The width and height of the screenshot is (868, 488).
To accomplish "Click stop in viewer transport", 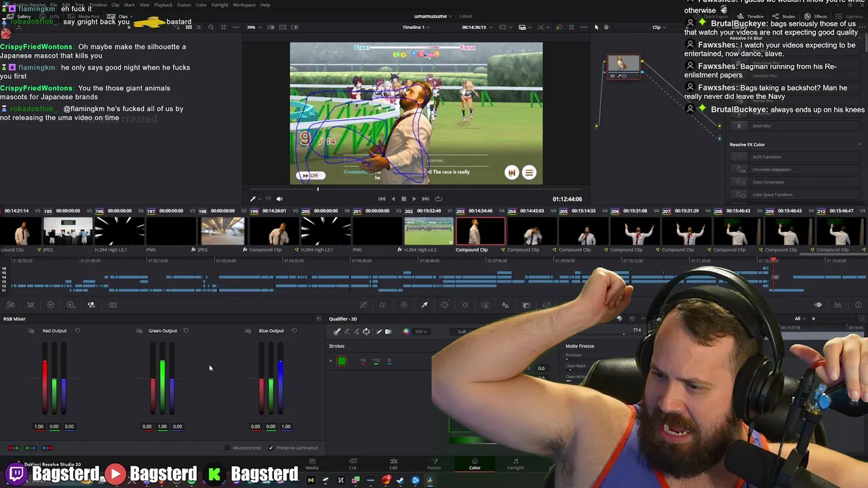I will point(403,199).
